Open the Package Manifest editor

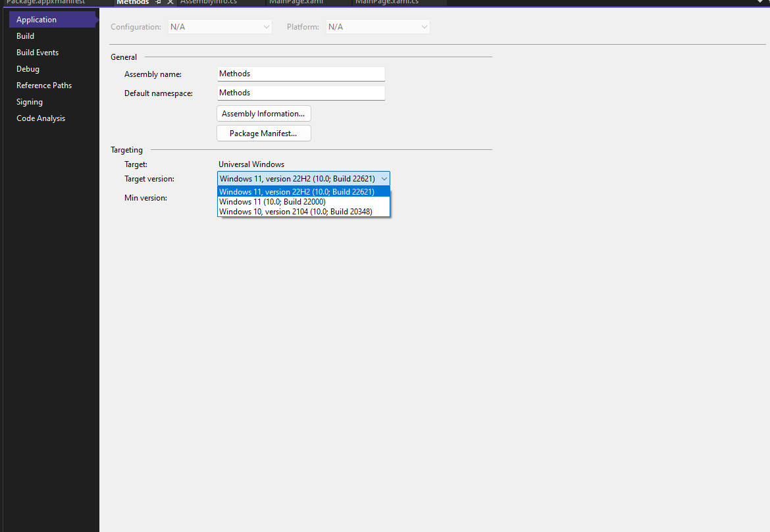click(264, 133)
